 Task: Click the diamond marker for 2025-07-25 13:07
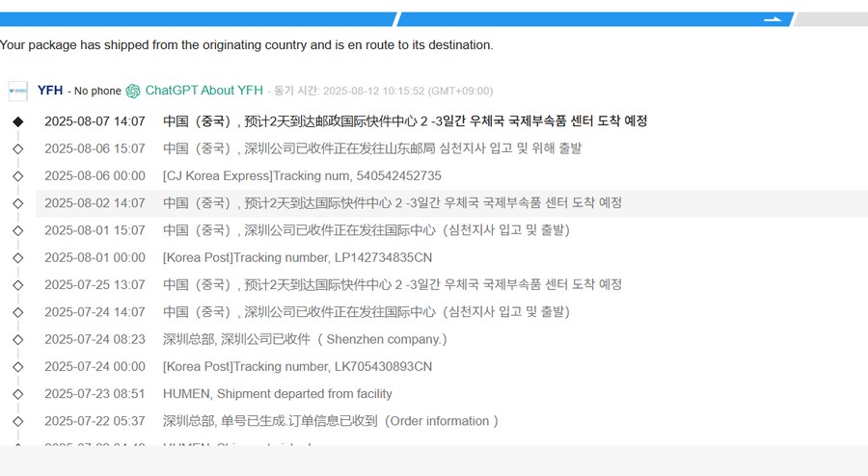coord(18,285)
